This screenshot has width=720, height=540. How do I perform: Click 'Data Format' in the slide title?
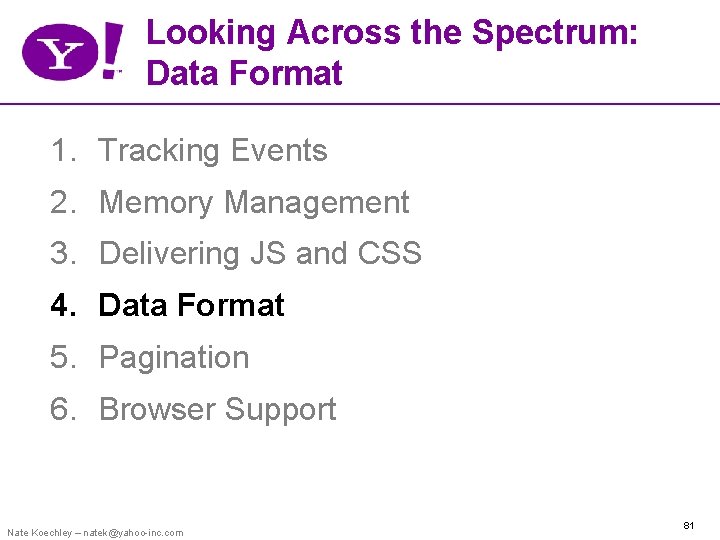pyautogui.click(x=244, y=73)
